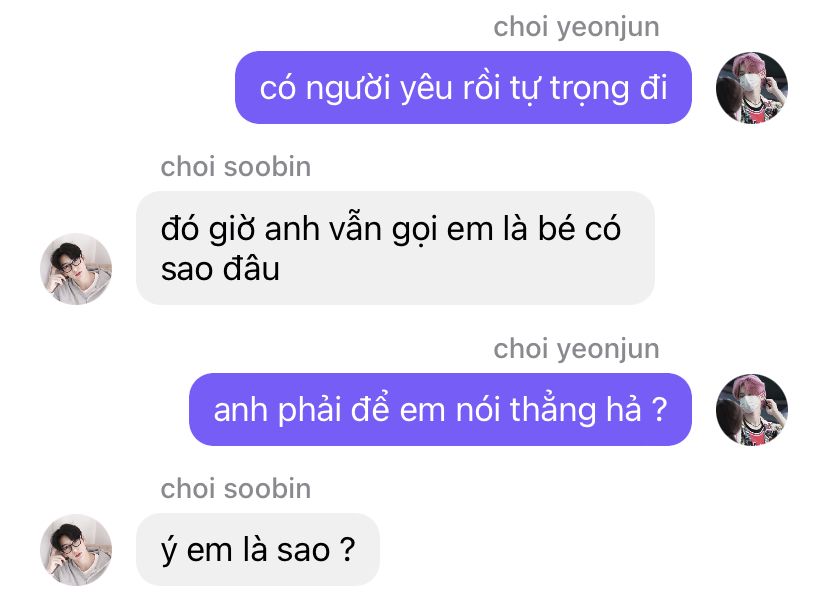The height and width of the screenshot is (601, 828).
Task: Open yeonjun's avatar beside "anh phải để" message
Action: pyautogui.click(x=751, y=410)
